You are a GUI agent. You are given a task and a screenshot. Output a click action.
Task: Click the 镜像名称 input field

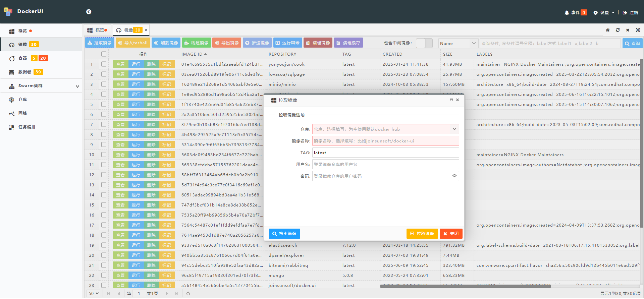pyautogui.click(x=385, y=141)
